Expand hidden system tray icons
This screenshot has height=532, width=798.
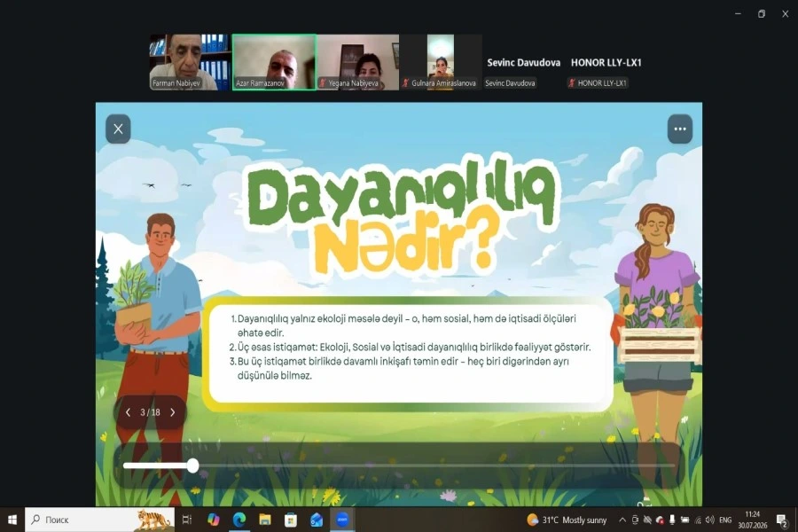tap(622, 520)
